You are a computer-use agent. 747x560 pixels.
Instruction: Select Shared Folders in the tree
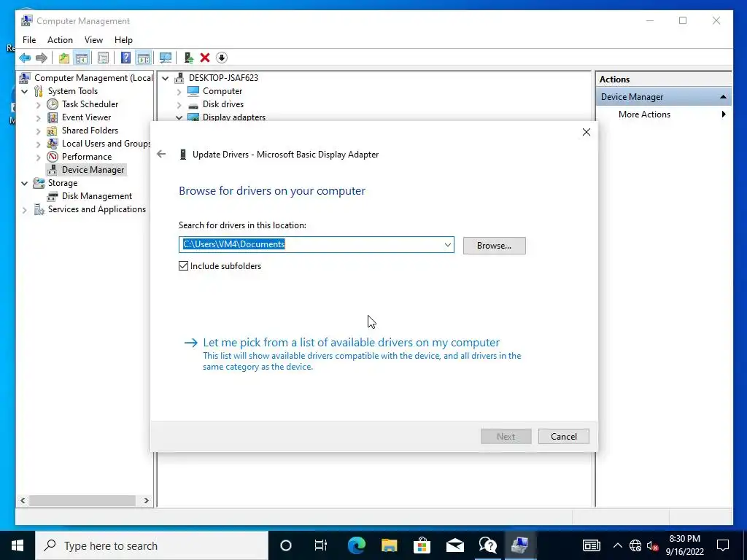coord(90,131)
